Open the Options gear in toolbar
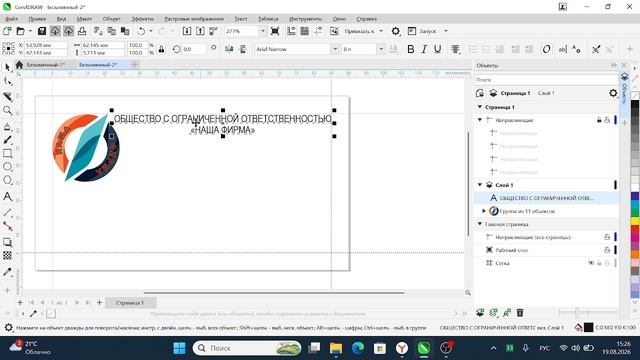 pyautogui.click(x=396, y=31)
